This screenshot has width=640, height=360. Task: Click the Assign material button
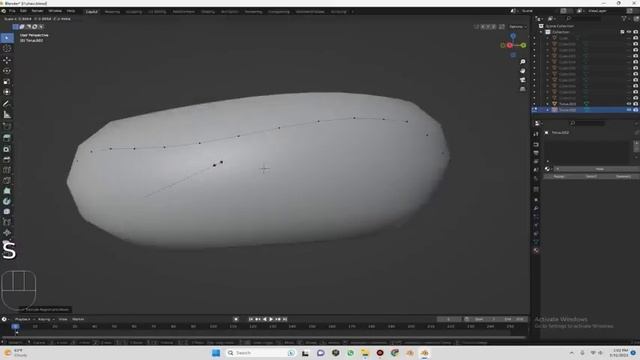point(559,176)
